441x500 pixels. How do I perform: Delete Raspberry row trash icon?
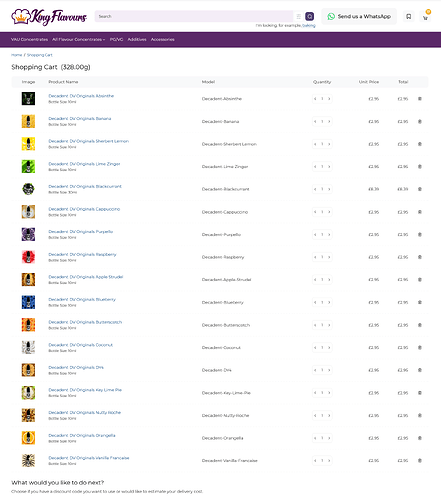coord(420,257)
